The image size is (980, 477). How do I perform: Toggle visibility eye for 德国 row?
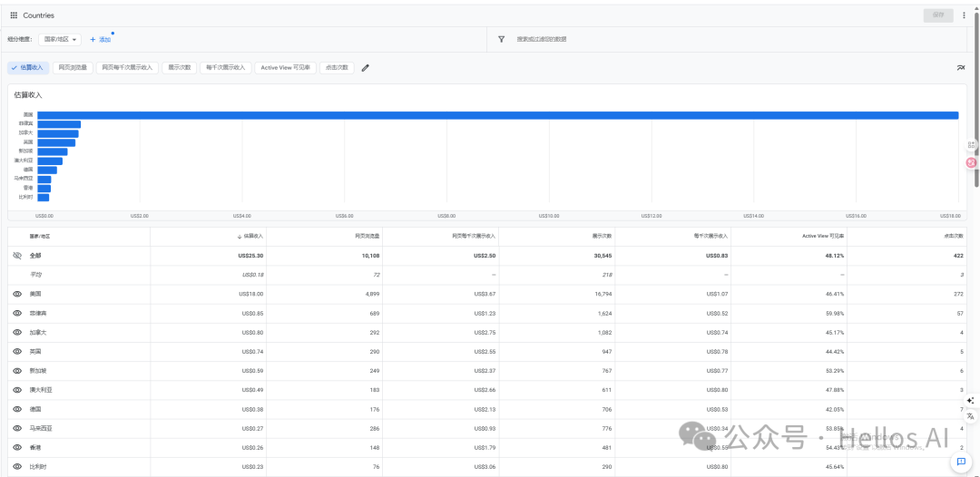[x=17, y=409]
